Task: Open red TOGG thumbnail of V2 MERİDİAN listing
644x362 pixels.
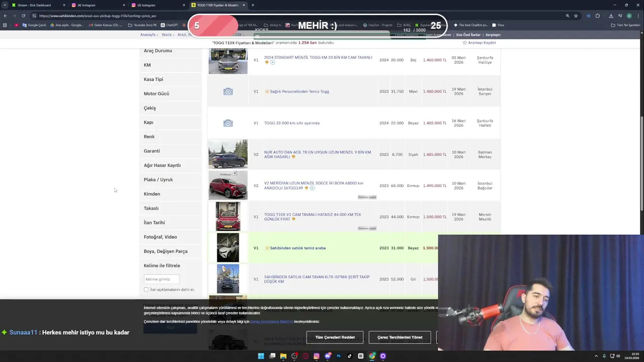Action: (x=228, y=186)
